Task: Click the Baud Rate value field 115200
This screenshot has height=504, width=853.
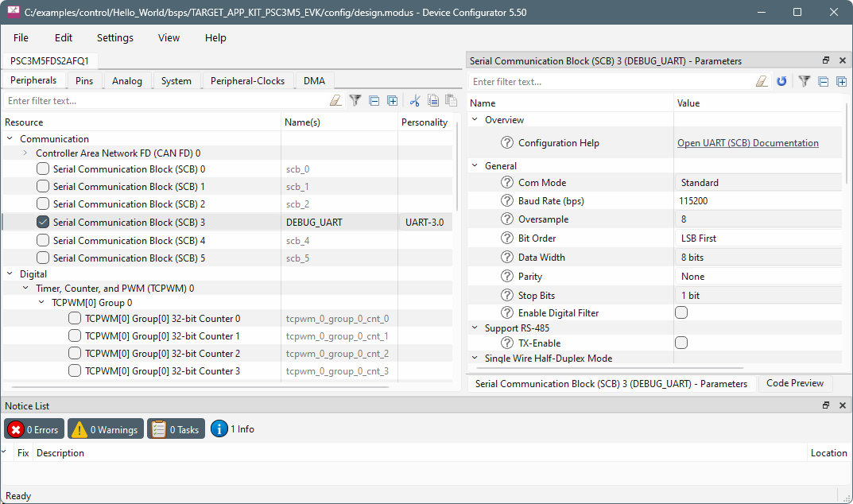Action: point(759,201)
